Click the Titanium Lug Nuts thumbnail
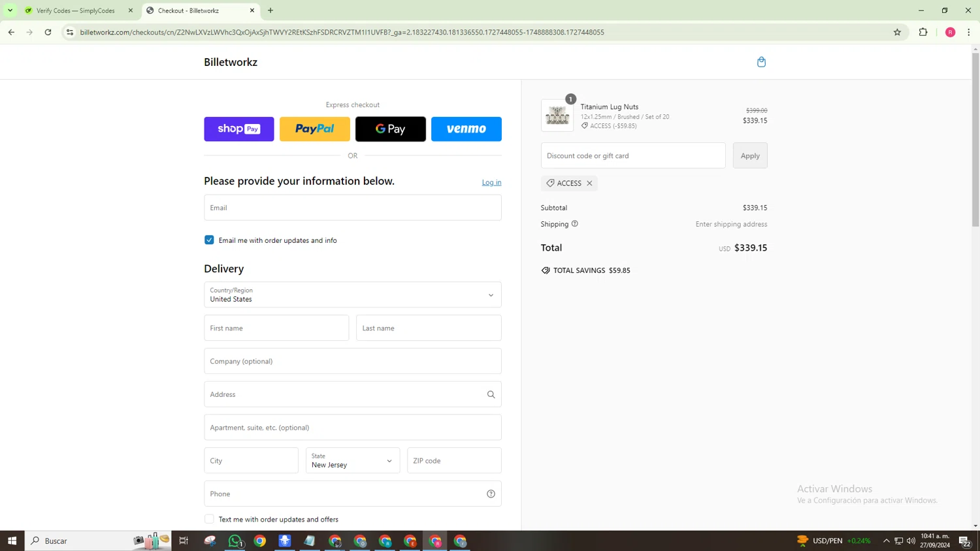The height and width of the screenshot is (551, 980). click(557, 116)
